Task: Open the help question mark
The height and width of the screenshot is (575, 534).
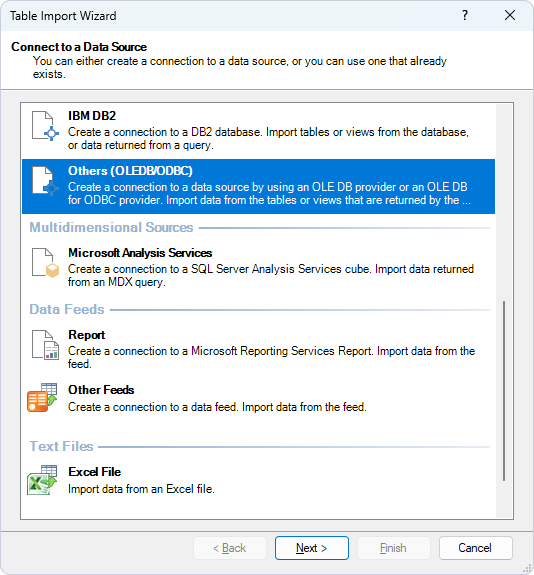Action: [465, 15]
